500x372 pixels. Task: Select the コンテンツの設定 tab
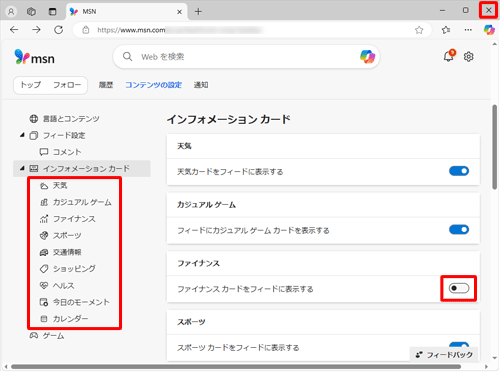coord(153,85)
